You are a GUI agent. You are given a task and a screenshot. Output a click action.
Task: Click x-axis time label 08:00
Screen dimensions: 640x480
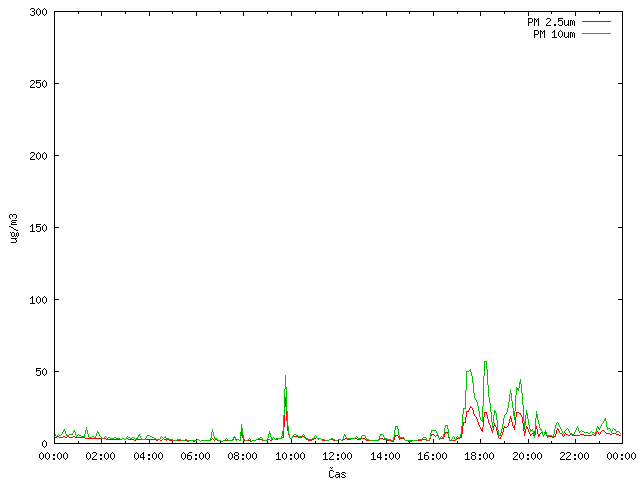point(242,456)
